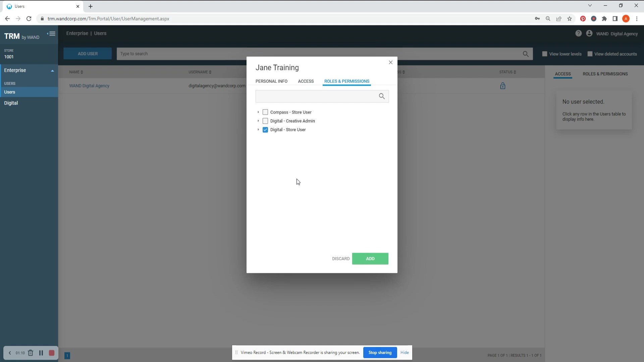The width and height of the screenshot is (644, 362).
Task: Switch to the Personal Info tab
Action: [271, 81]
